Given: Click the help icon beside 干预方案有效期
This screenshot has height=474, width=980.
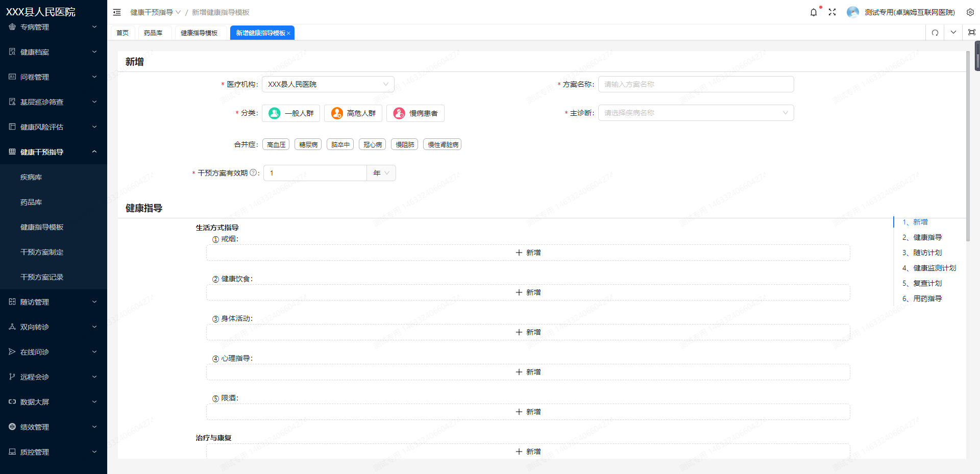Looking at the screenshot, I should coord(253,173).
